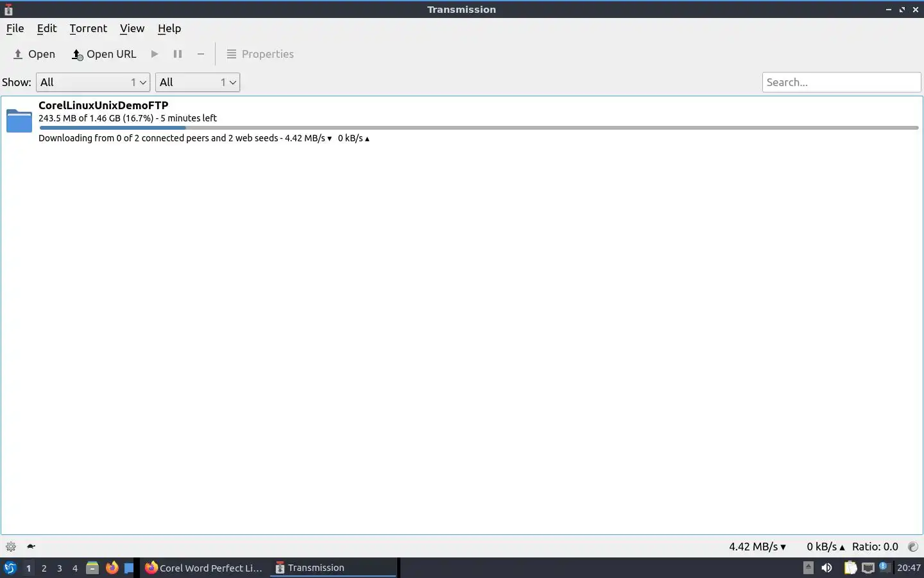Click the Start torrent play icon
The image size is (924, 578).
click(155, 54)
